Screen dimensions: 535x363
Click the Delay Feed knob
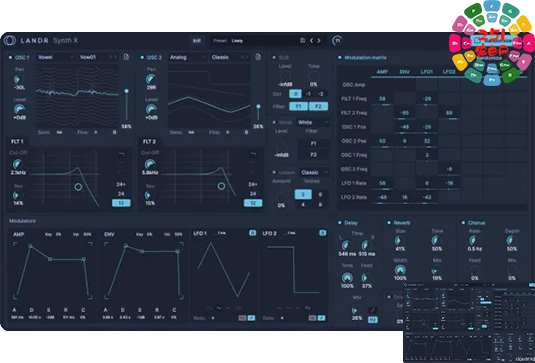366,277
